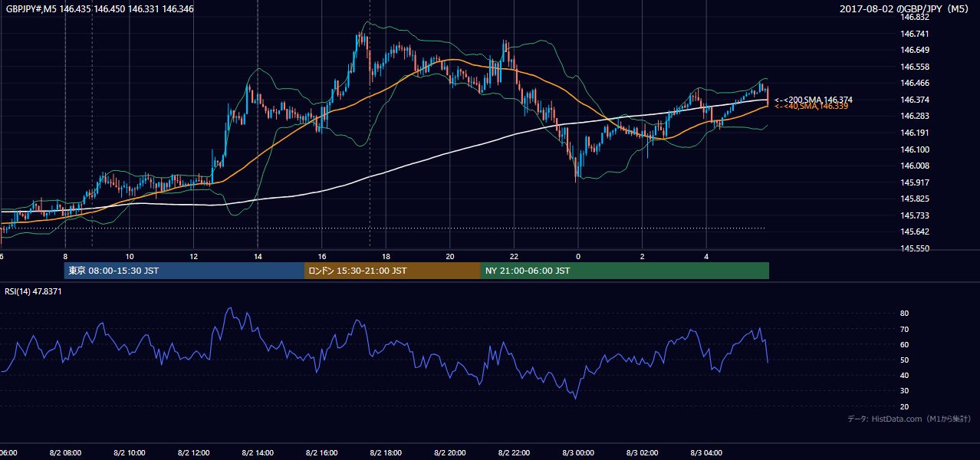This screenshot has height=460, width=980.
Task: Click price axis label 145.733
Action: tap(914, 216)
